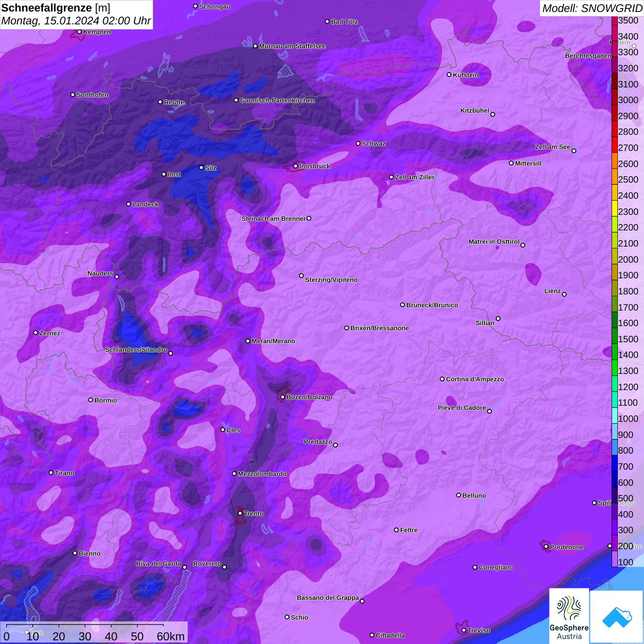The height and width of the screenshot is (644, 644).
Task: Select the title 'Schneefallgrenze [m]'
Action: [x=56, y=8]
